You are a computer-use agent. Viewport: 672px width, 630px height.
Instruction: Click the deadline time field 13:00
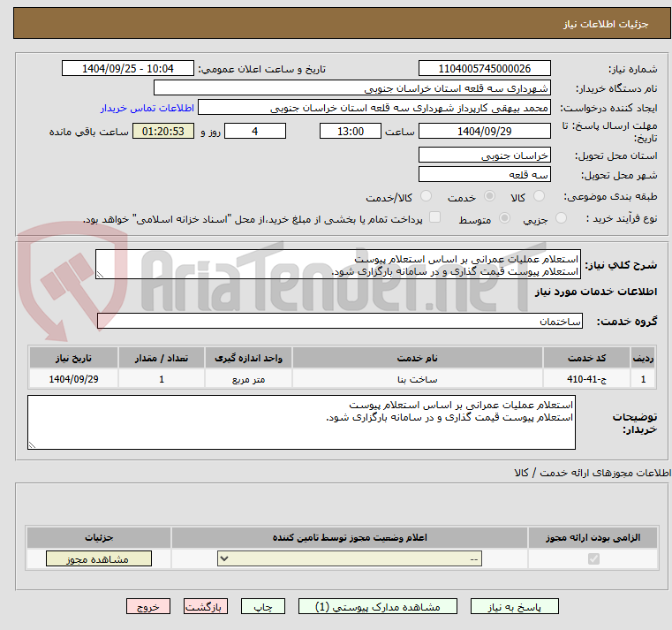(351, 132)
